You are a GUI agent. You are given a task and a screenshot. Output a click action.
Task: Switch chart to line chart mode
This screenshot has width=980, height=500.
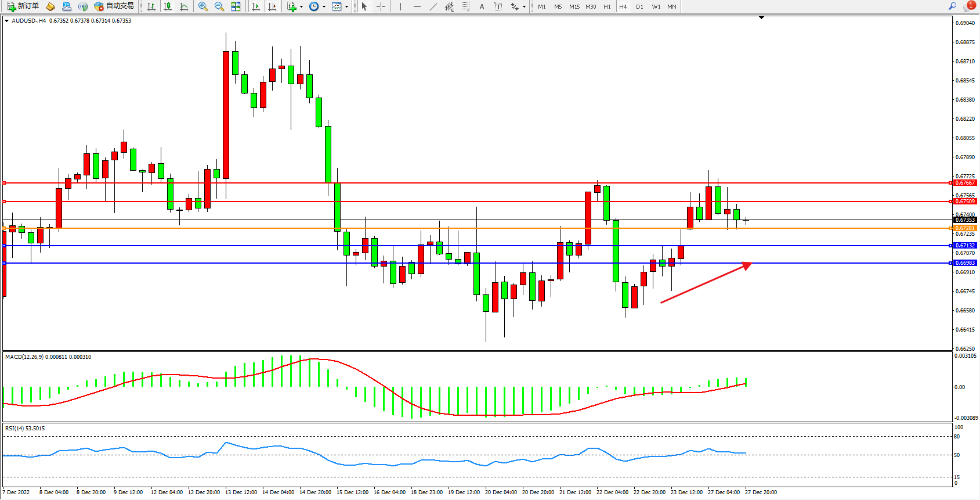click(x=184, y=6)
